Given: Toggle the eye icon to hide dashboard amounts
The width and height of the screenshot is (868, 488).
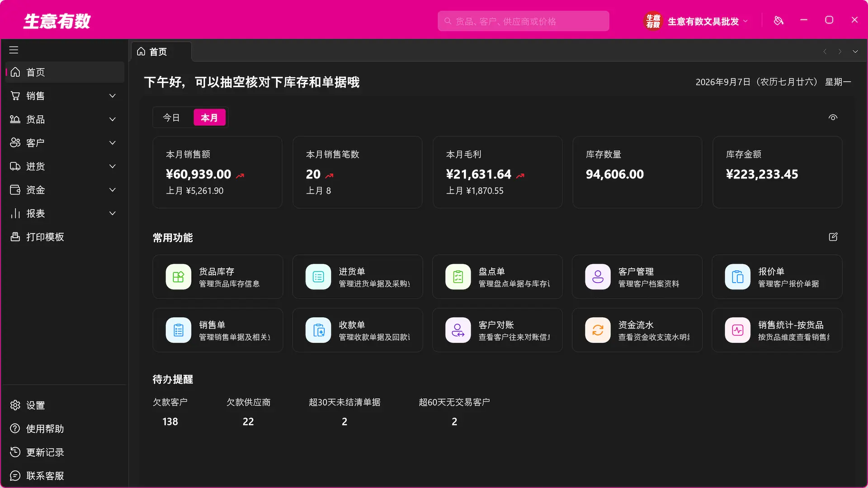Looking at the screenshot, I should pyautogui.click(x=833, y=118).
